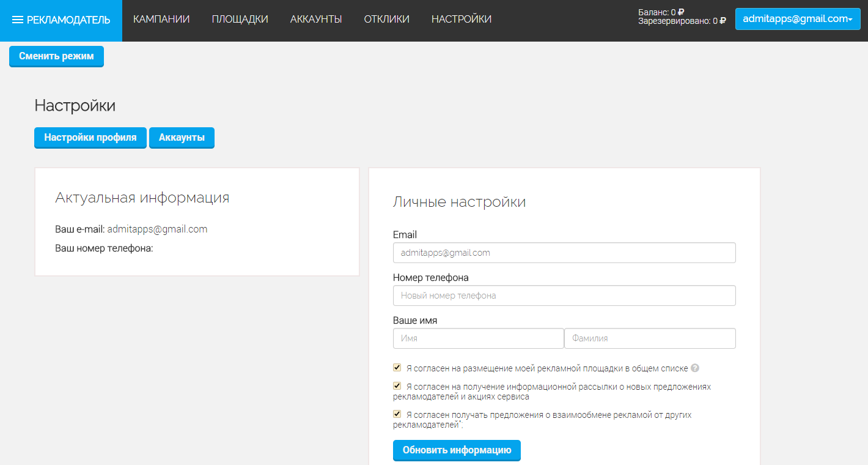The width and height of the screenshot is (868, 465).
Task: Switch to the Аккаунты settings tab
Action: (182, 138)
